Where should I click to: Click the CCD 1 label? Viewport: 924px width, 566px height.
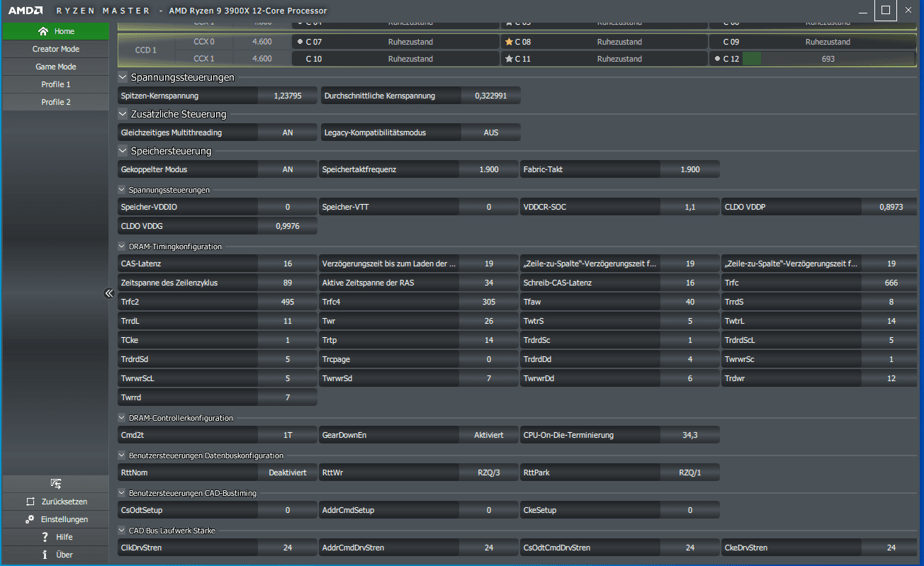(146, 50)
